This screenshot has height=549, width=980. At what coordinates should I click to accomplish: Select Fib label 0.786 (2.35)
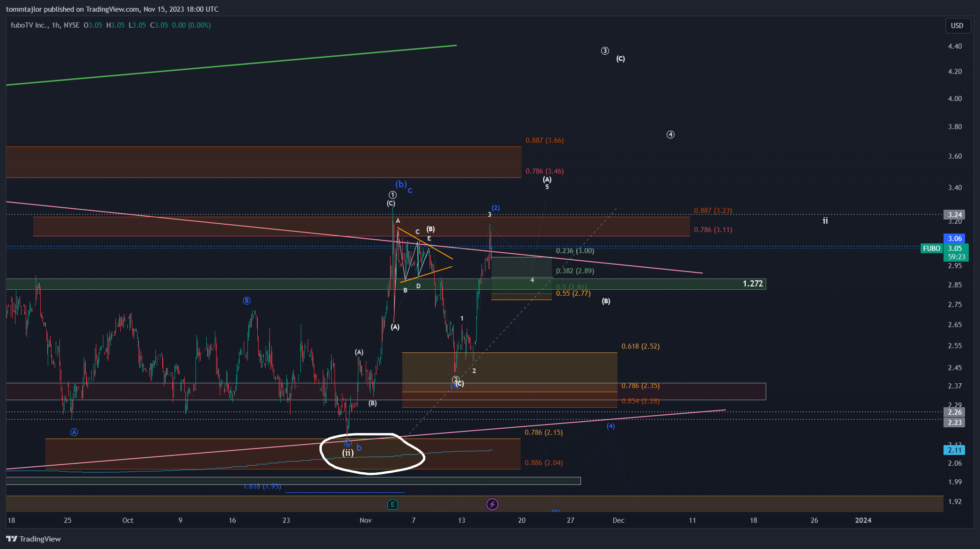[640, 386]
